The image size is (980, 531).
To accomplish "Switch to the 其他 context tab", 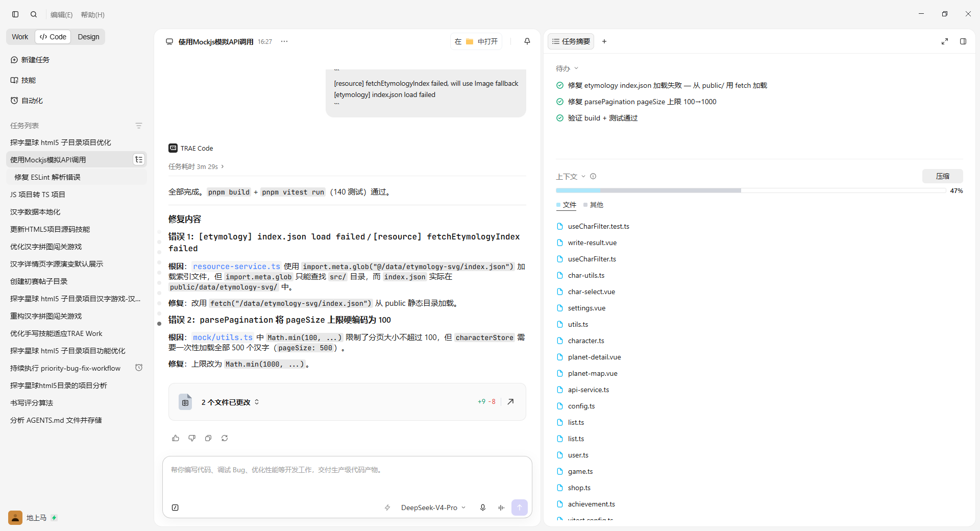I will click(x=594, y=205).
